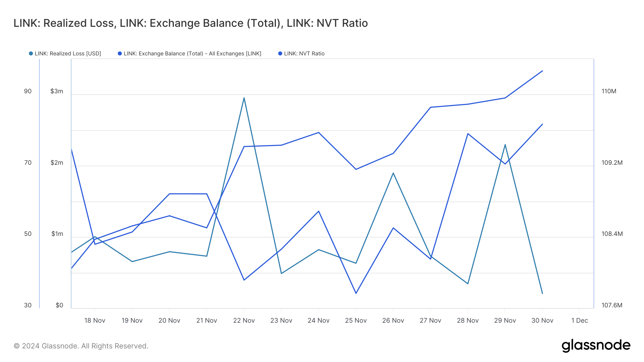
Task: Click the 30 Nov axis label
Action: pyautogui.click(x=542, y=321)
